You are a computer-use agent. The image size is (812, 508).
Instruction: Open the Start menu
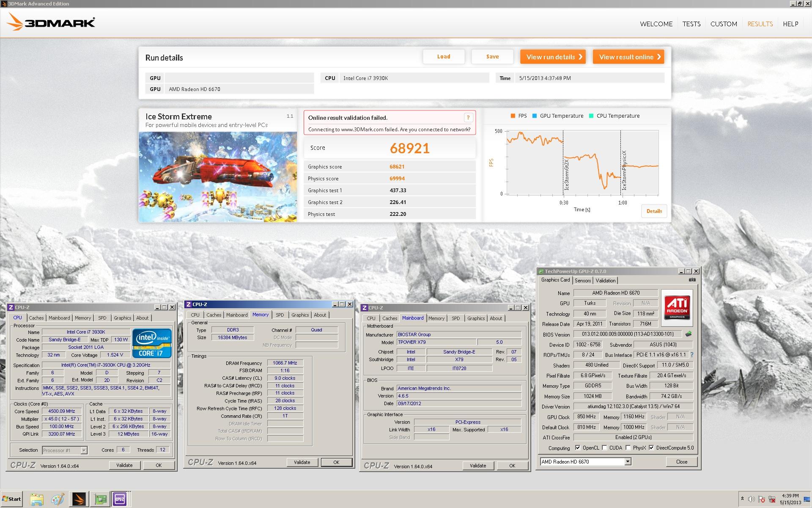tap(11, 499)
